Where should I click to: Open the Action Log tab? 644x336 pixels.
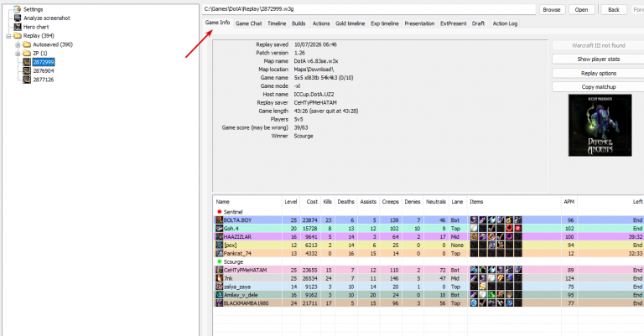click(x=505, y=23)
